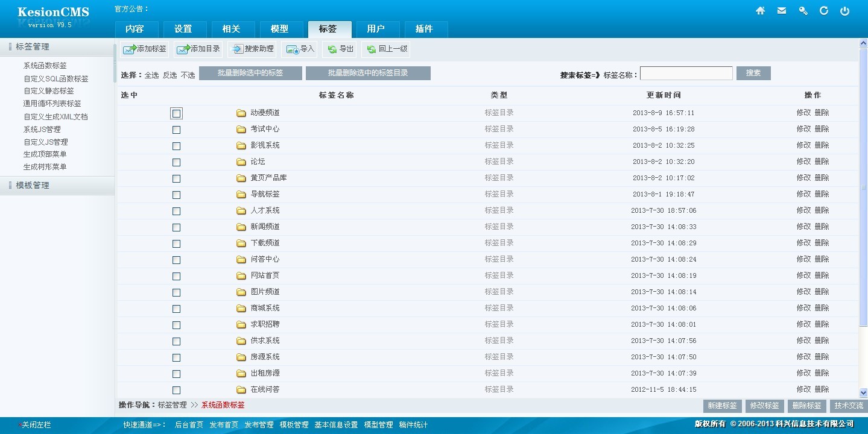Click folder icon of 商城系统
The height and width of the screenshot is (434, 868).
point(241,308)
